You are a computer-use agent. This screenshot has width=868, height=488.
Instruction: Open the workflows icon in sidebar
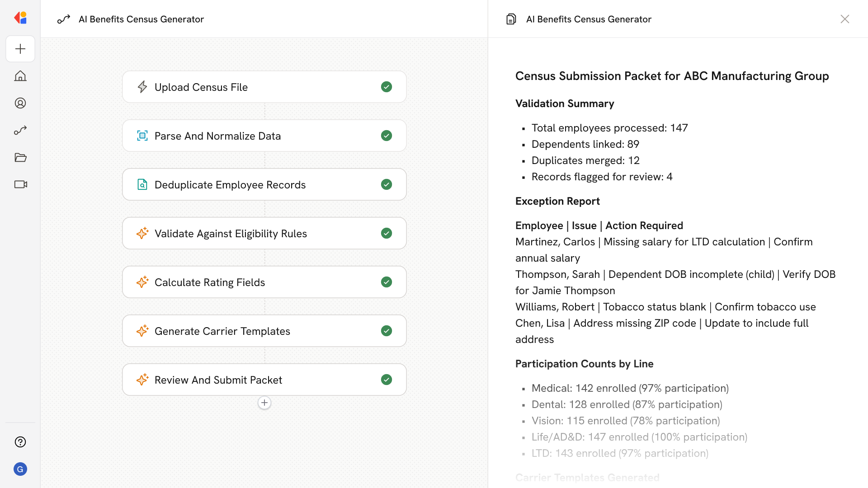coord(20,130)
